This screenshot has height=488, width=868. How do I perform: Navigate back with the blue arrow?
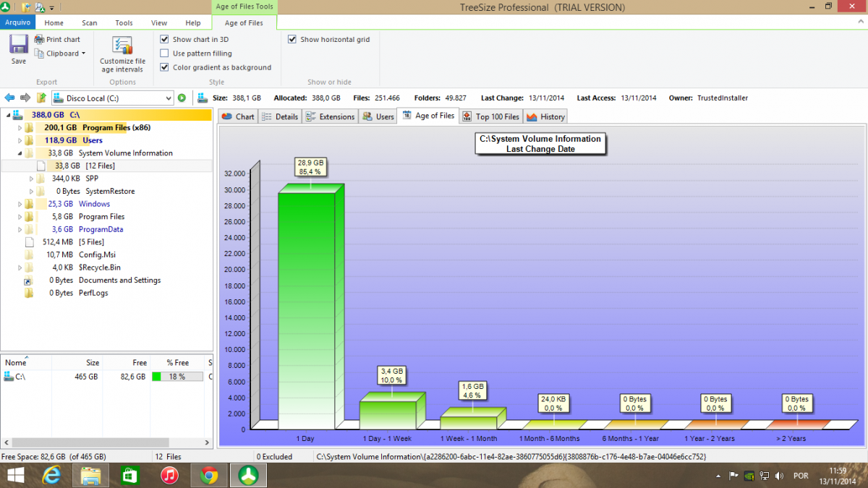pos(10,98)
